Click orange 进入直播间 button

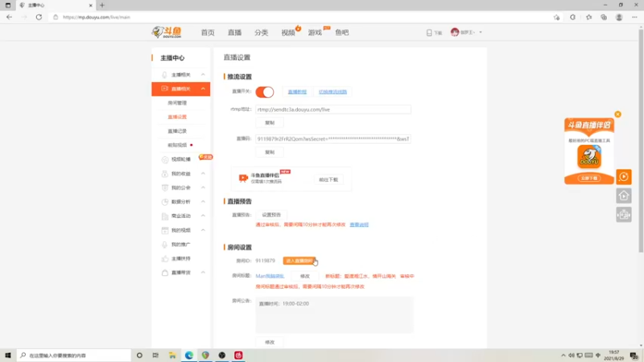(299, 261)
